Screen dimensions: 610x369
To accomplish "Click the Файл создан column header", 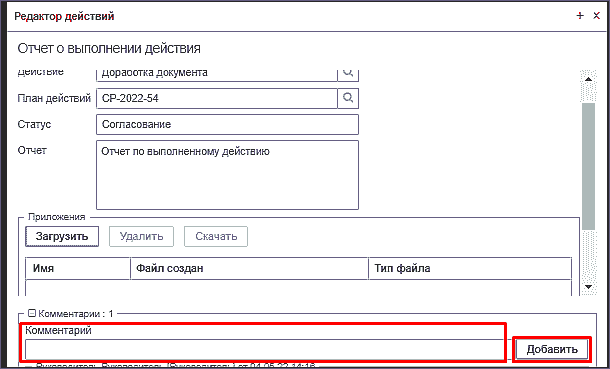I will [249, 268].
